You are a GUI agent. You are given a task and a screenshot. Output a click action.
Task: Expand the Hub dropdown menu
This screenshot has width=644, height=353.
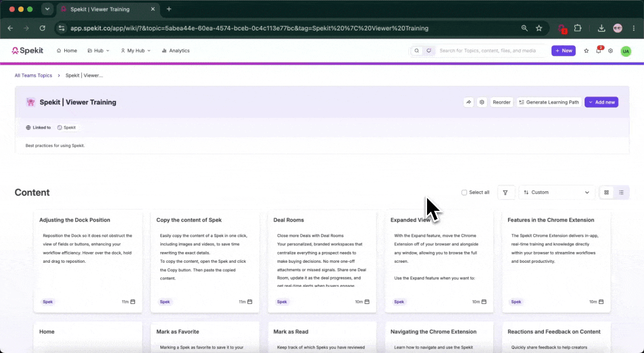[x=99, y=50]
